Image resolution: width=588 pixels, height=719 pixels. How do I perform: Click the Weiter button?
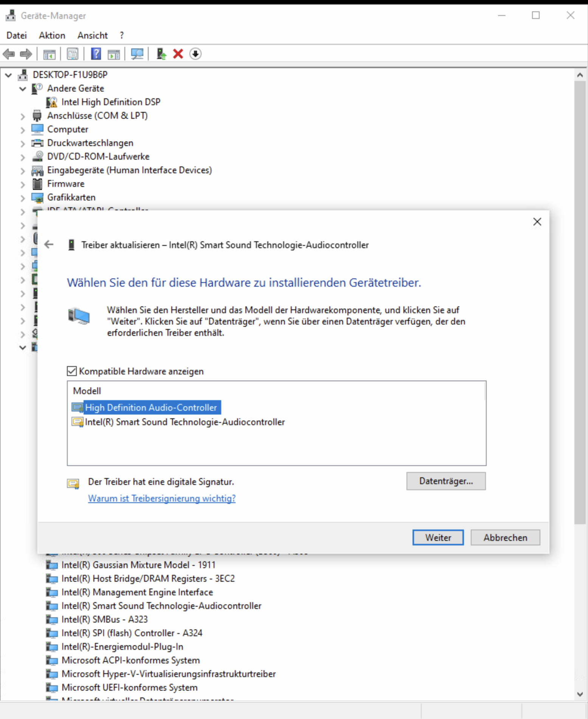coord(438,537)
